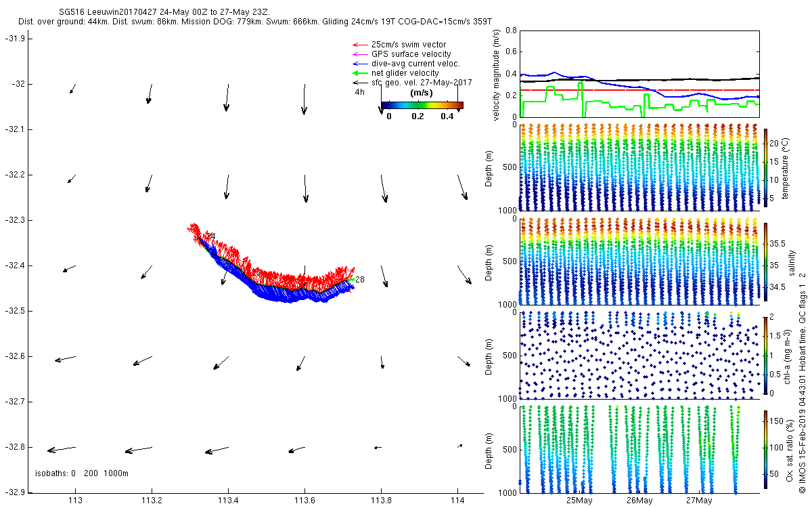Image resolution: width=812 pixels, height=508 pixels.
Task: Click the 25May date tick label
Action: point(580,501)
